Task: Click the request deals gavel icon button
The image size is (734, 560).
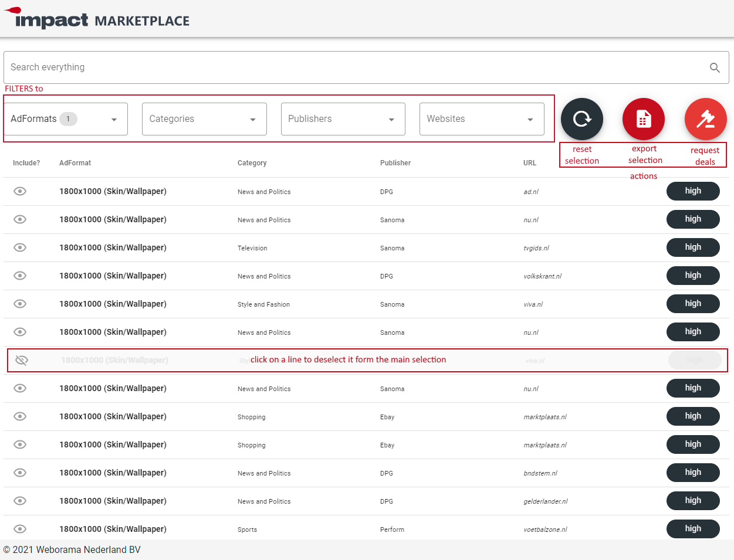Action: click(706, 119)
